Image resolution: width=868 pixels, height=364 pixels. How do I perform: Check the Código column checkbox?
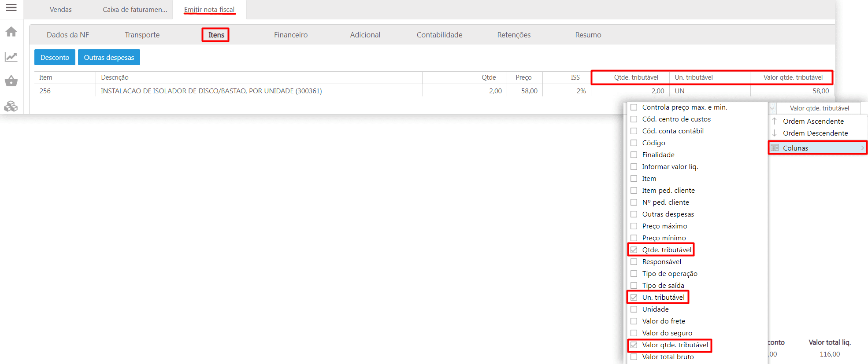[x=634, y=143]
